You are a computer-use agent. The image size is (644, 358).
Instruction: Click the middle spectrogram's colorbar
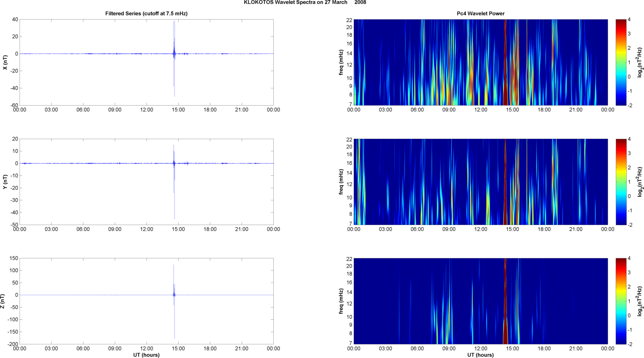click(x=620, y=182)
